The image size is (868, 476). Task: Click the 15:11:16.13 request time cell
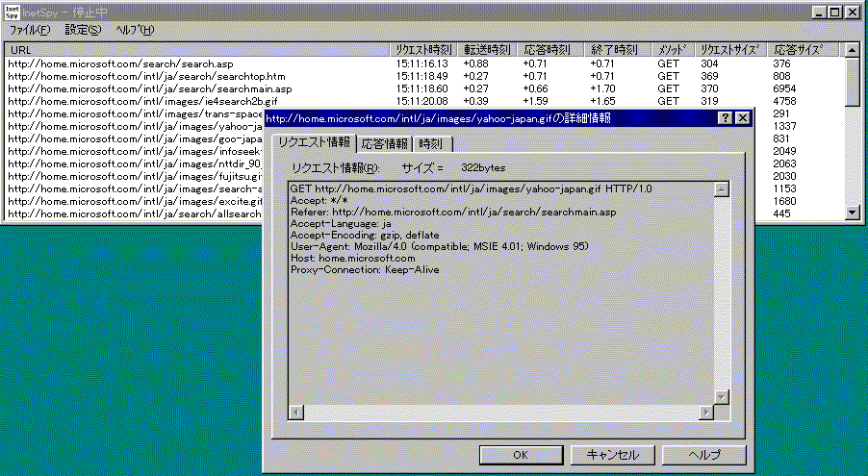pos(421,64)
